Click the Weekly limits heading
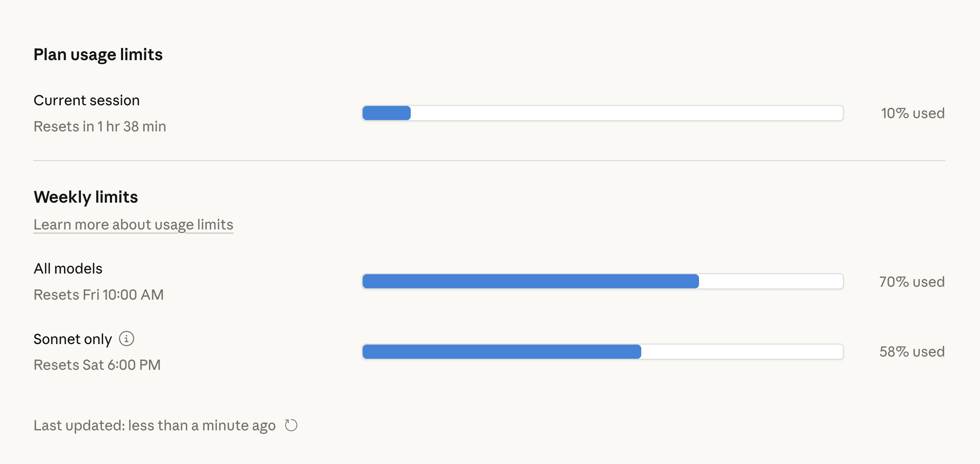Viewport: 980px width, 464px height. [x=86, y=197]
